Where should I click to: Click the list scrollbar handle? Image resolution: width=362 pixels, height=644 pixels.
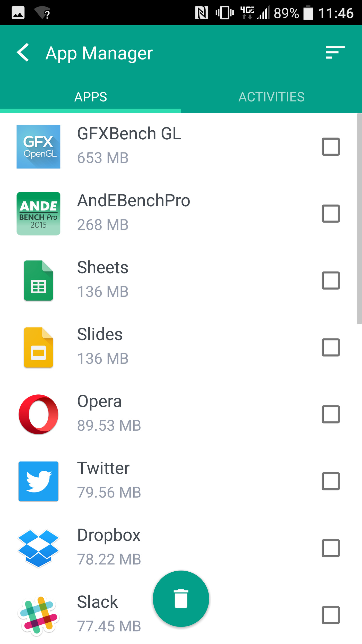pos(359,219)
